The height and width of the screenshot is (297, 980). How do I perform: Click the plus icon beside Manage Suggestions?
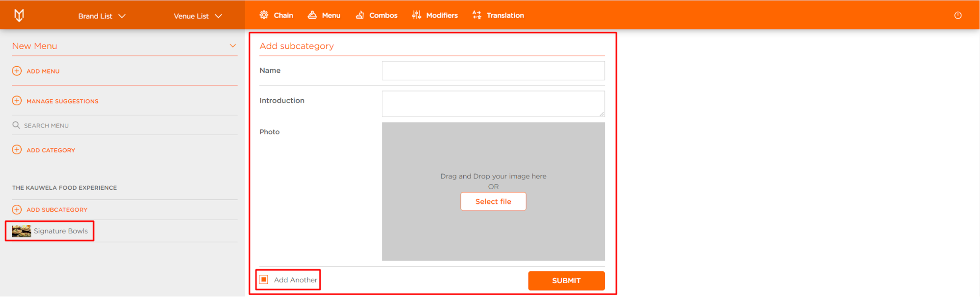17,100
